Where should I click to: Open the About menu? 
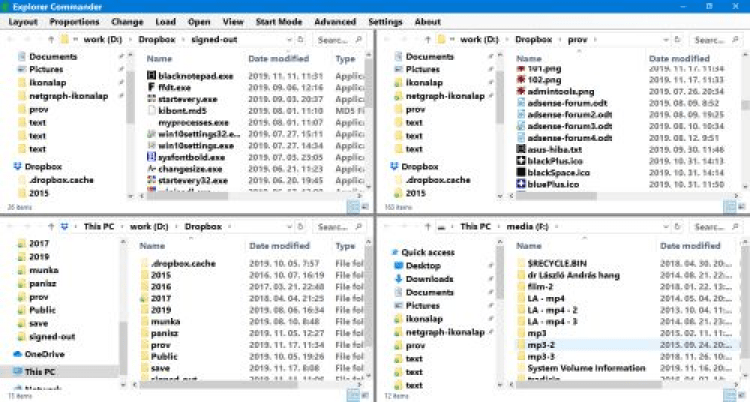point(428,22)
